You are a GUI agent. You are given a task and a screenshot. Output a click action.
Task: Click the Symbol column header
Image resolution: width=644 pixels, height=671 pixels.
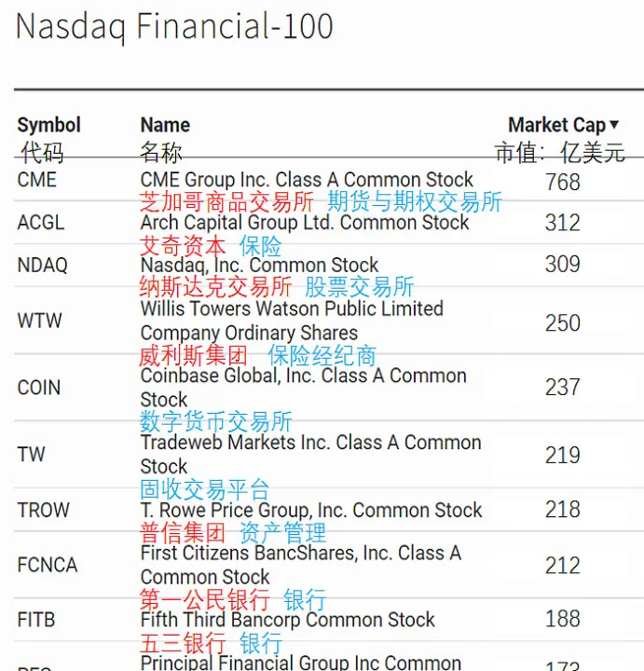pos(48,125)
